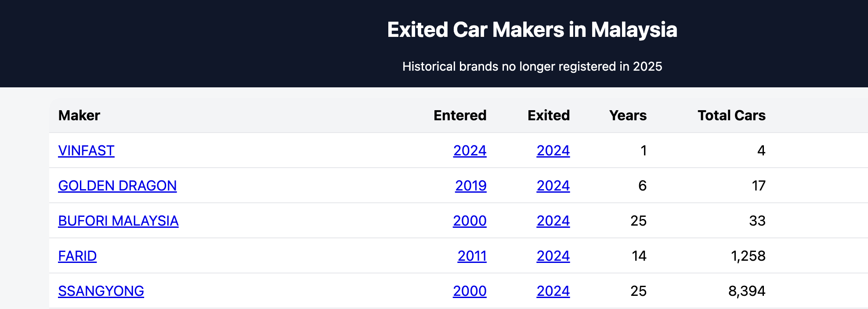Open BUFORI MALAYSIA's entered year 2000
Image resolution: width=868 pixels, height=309 pixels.
(470, 221)
